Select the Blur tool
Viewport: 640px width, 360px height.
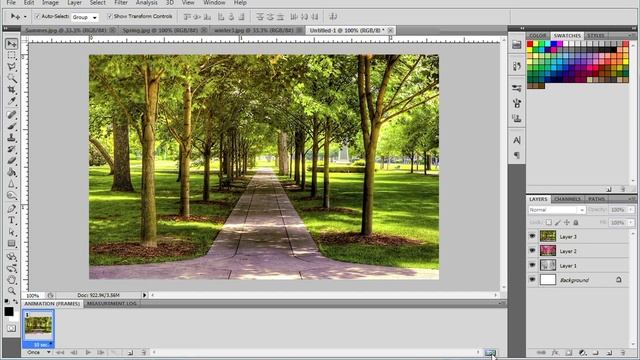[x=11, y=184]
